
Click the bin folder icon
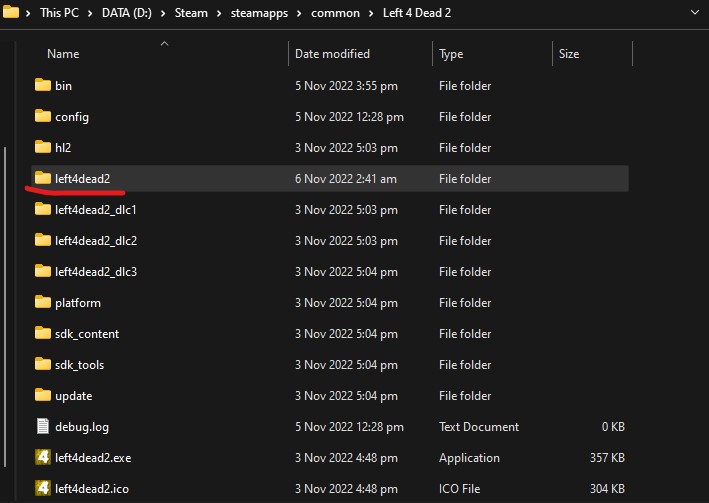pos(42,86)
